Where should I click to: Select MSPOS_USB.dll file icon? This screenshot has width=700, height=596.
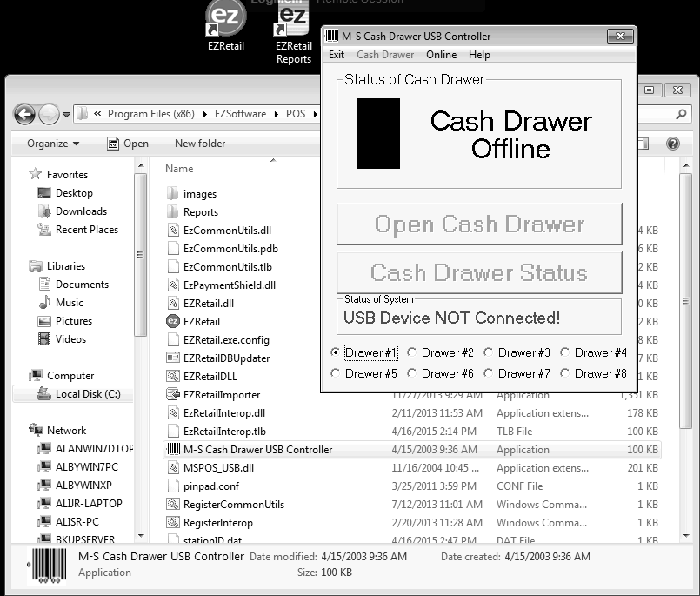pyautogui.click(x=173, y=468)
